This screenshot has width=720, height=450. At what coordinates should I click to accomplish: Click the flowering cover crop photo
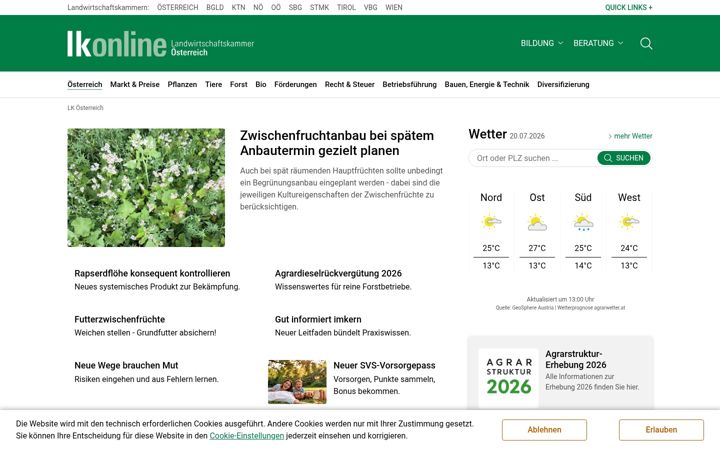click(146, 187)
